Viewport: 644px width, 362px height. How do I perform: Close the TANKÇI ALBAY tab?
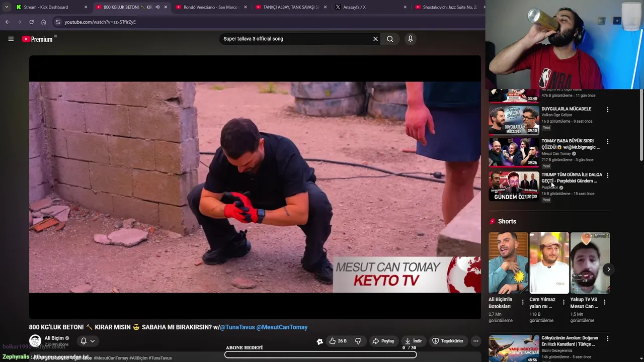point(325,7)
